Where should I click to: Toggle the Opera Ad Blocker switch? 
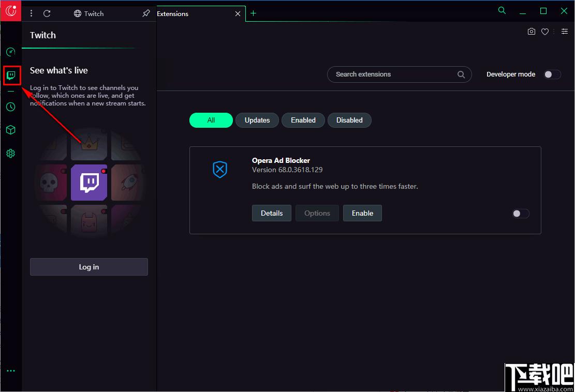521,214
